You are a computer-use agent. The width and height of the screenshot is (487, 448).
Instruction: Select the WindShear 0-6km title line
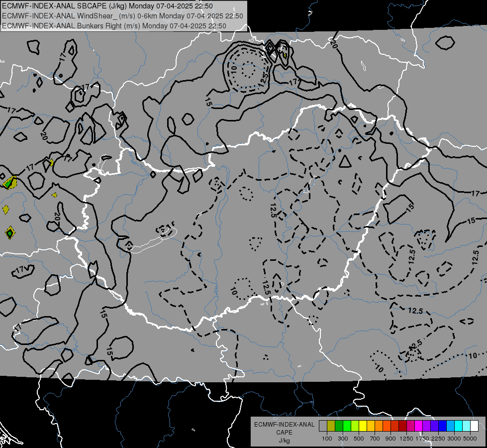(x=122, y=16)
